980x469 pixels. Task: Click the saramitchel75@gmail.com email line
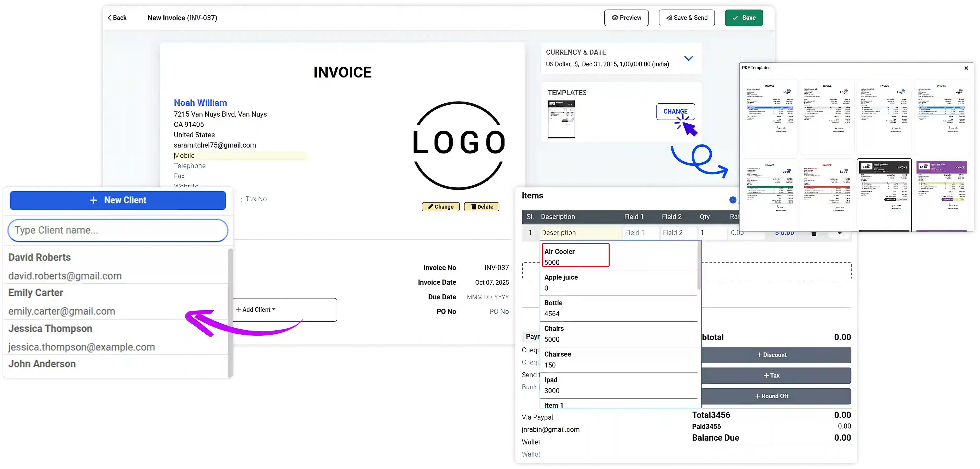[x=215, y=145]
